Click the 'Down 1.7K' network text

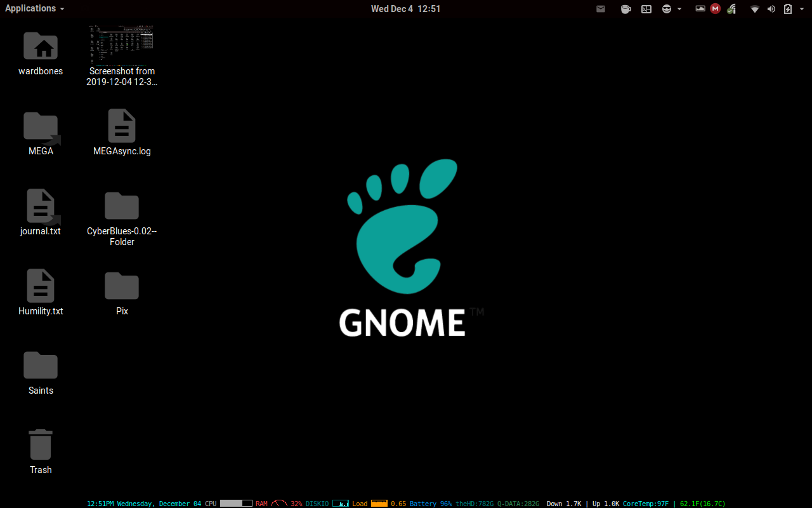pos(564,504)
